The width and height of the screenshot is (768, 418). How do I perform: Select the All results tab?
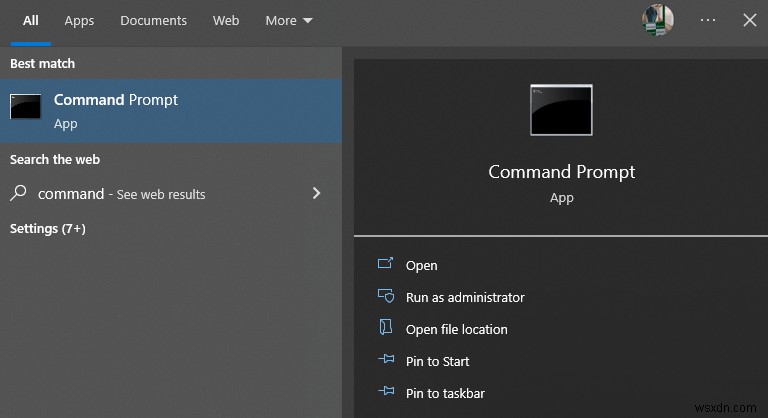(x=31, y=20)
